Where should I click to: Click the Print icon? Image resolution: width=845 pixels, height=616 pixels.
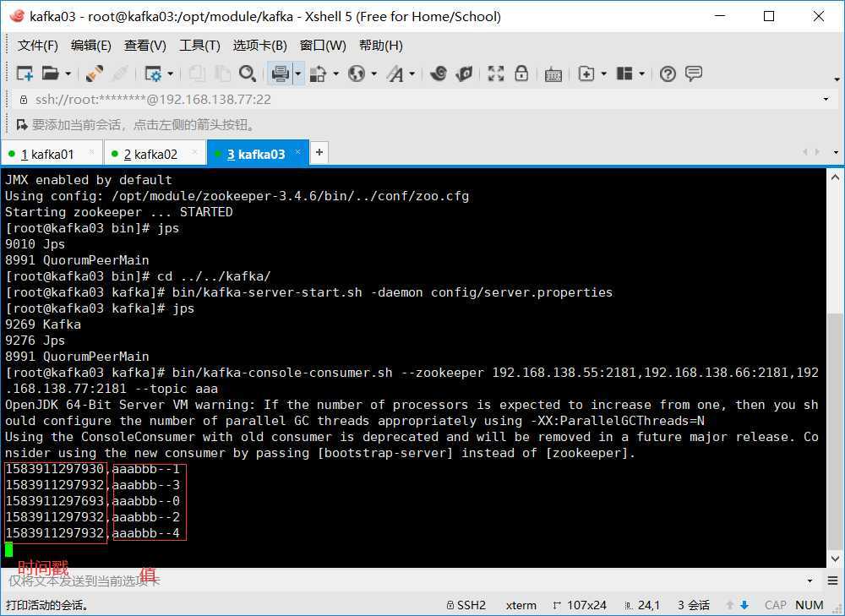click(281, 74)
